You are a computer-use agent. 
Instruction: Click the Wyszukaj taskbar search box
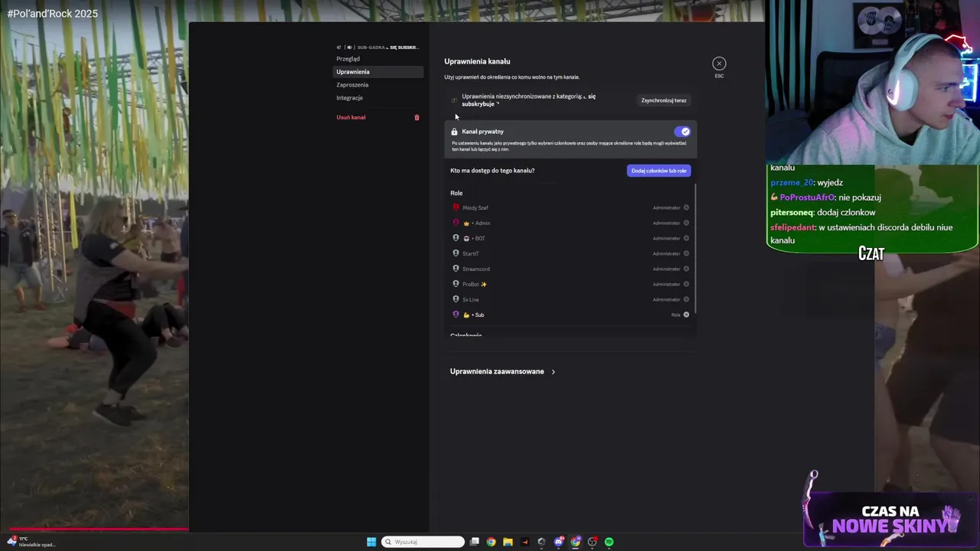(423, 542)
